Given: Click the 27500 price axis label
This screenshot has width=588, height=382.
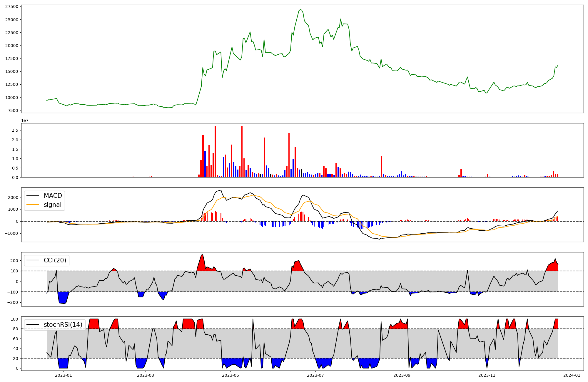Looking at the screenshot, I should [12, 6].
